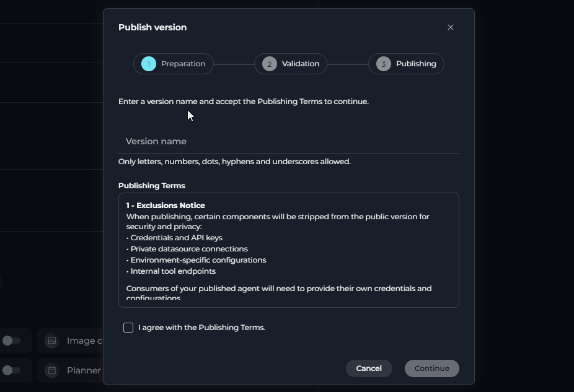Click the numbered circle for step 1

148,63
